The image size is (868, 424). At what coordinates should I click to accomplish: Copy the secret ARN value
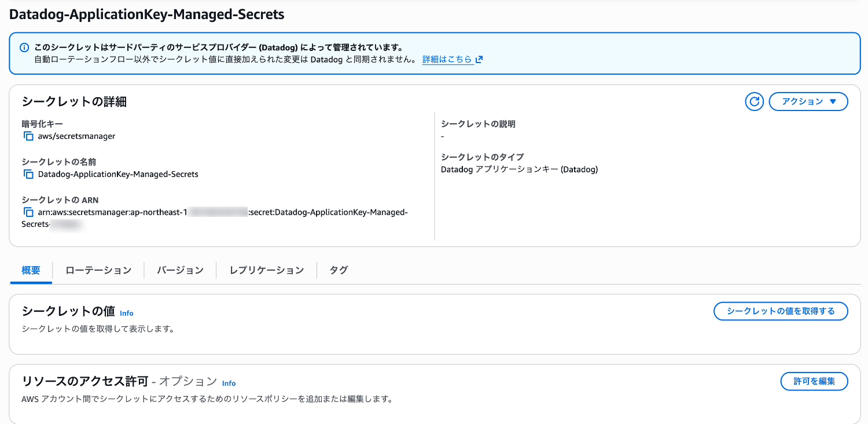click(x=28, y=212)
